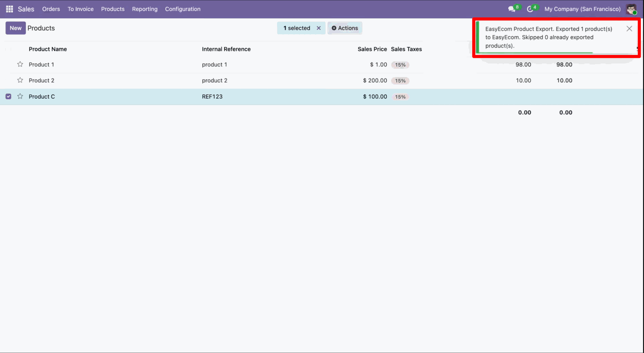Open the To Invoice menu
644x353 pixels.
tap(80, 9)
